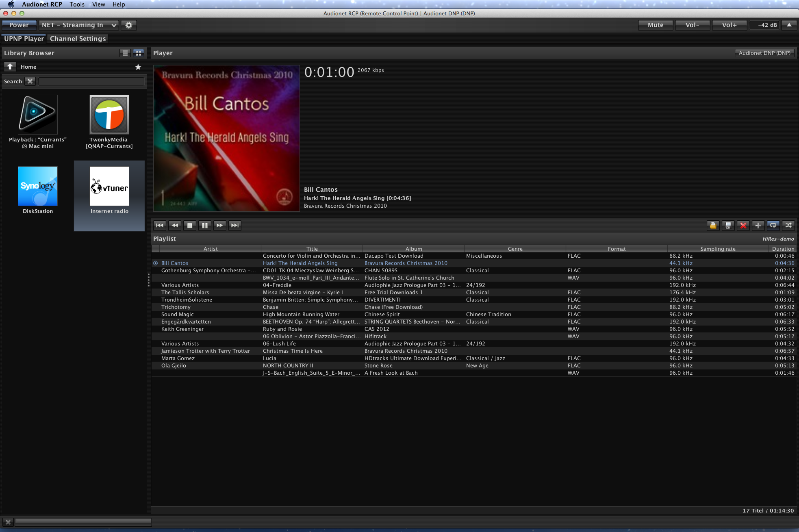Decrease volume with Vol-
The width and height of the screenshot is (799, 532).
pos(693,25)
